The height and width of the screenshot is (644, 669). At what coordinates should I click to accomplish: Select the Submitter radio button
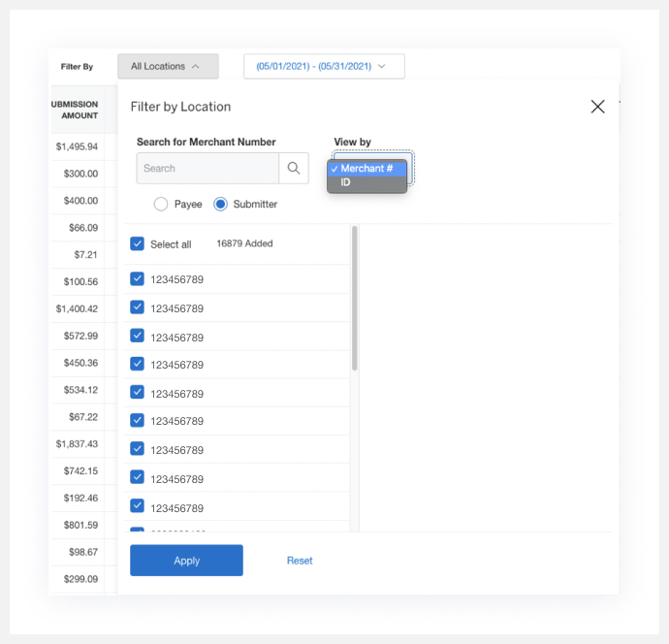click(221, 204)
